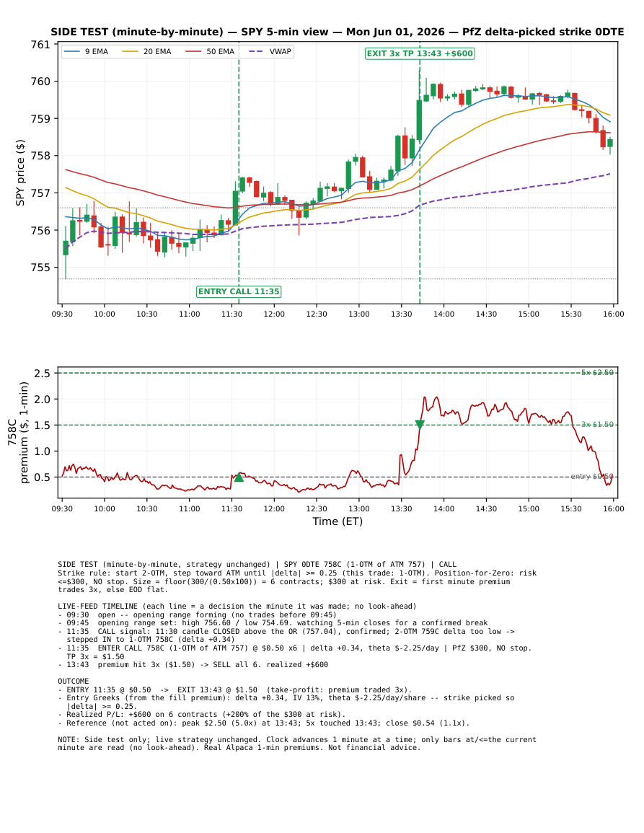This screenshot has width=644, height=833.
Task: Click the green down-triangle exit marker on premium chart
Action: coord(420,425)
